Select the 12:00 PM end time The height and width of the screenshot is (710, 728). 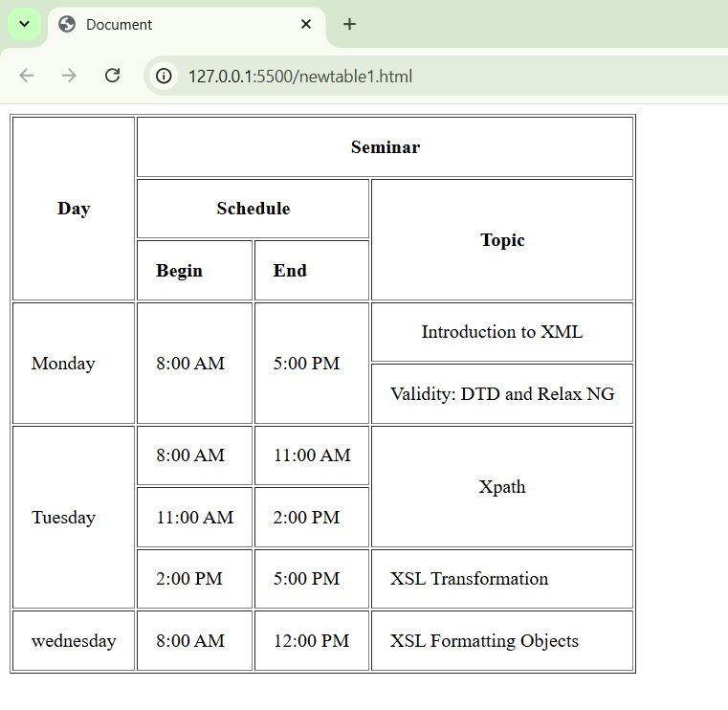pos(312,641)
